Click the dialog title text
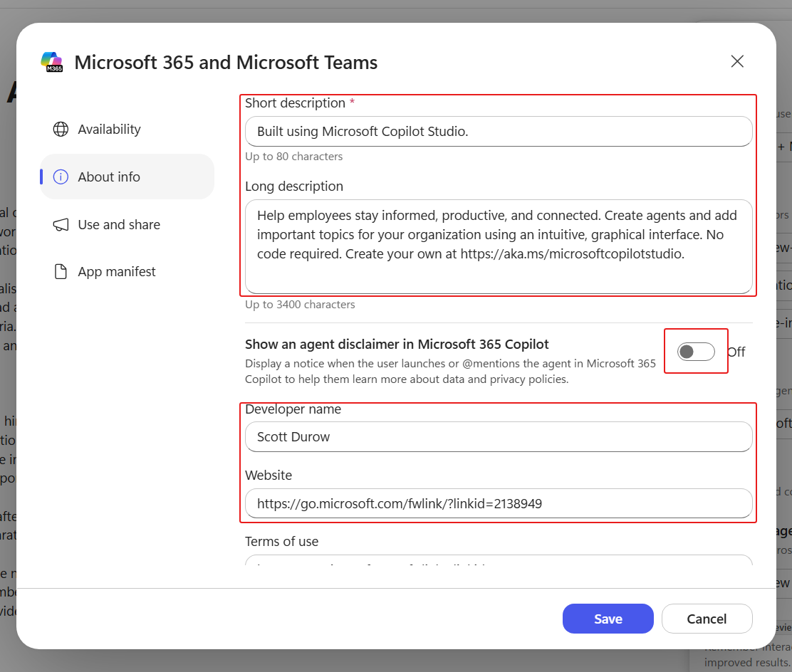Viewport: 792px width, 672px height. (226, 63)
